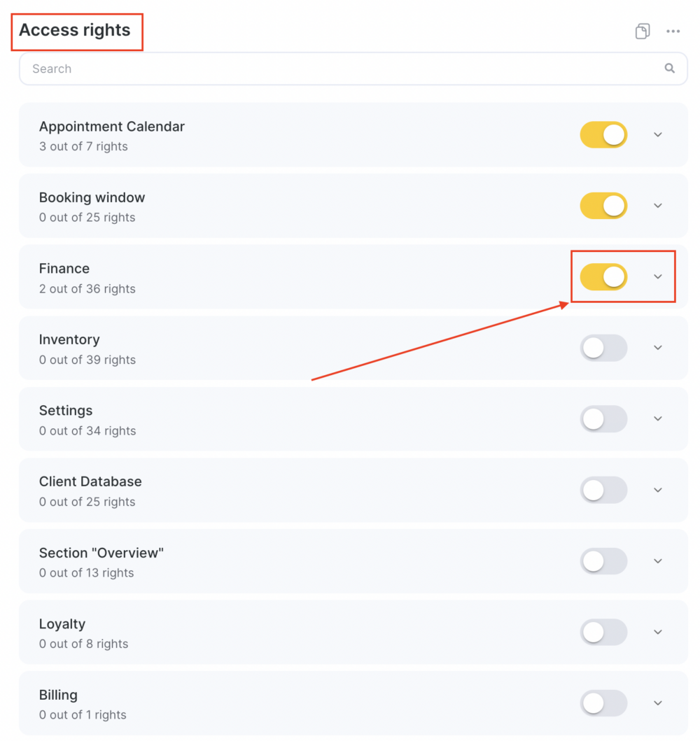Expand the Section "Overview" chevron
This screenshot has width=700, height=741.
tap(658, 561)
